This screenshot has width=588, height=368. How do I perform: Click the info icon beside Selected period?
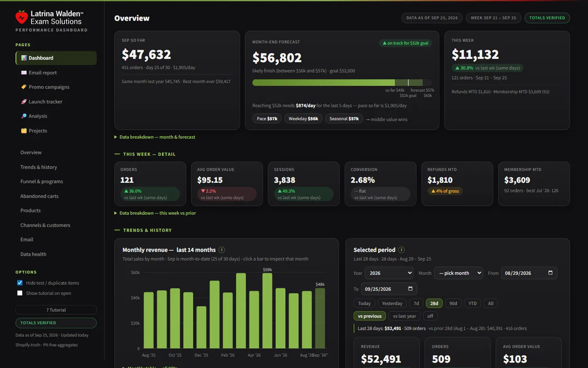tap(401, 250)
